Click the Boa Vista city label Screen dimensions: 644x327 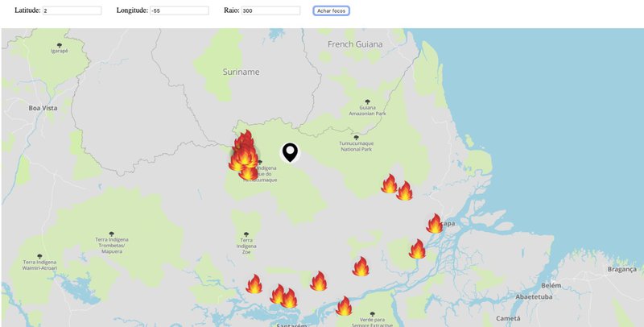[45, 107]
